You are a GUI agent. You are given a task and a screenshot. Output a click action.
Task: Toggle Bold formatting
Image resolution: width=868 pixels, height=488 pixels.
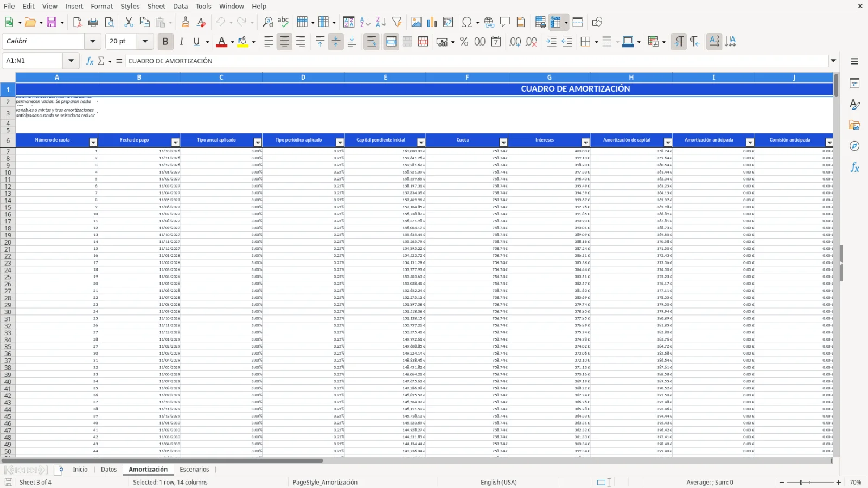point(165,42)
